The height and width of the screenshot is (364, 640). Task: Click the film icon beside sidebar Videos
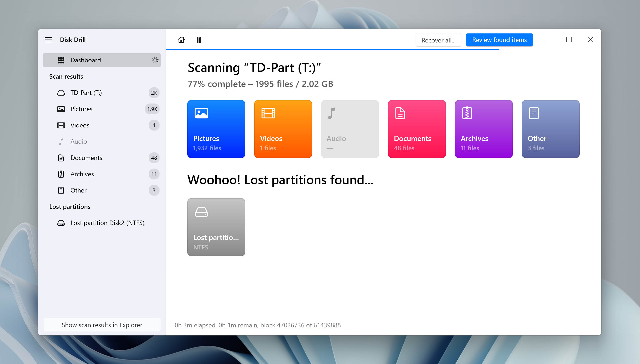(61, 125)
